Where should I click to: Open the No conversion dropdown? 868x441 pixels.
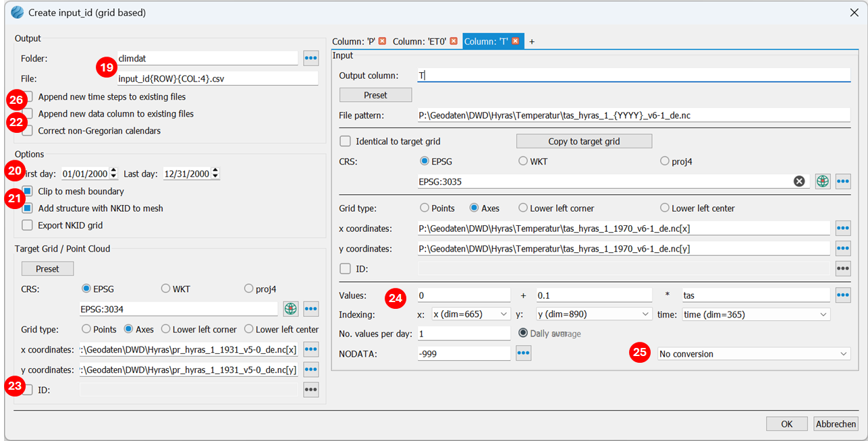753,354
